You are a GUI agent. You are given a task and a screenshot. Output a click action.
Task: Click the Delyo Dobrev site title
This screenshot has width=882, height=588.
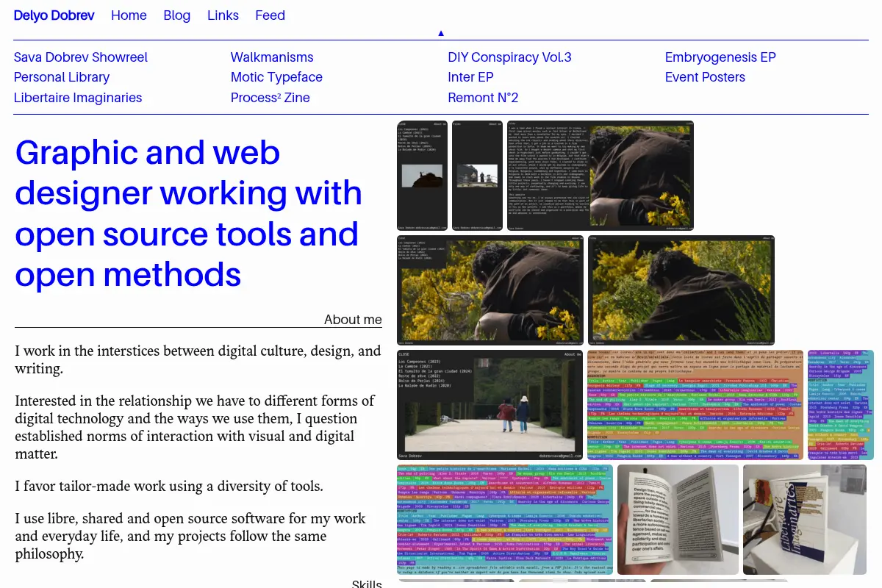point(54,15)
